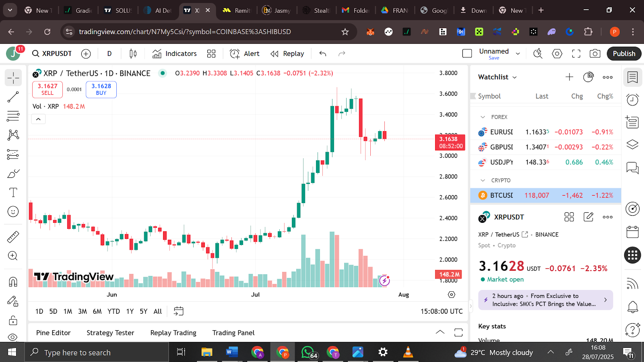
Task: Select the ruler measure tool
Action: (x=13, y=237)
